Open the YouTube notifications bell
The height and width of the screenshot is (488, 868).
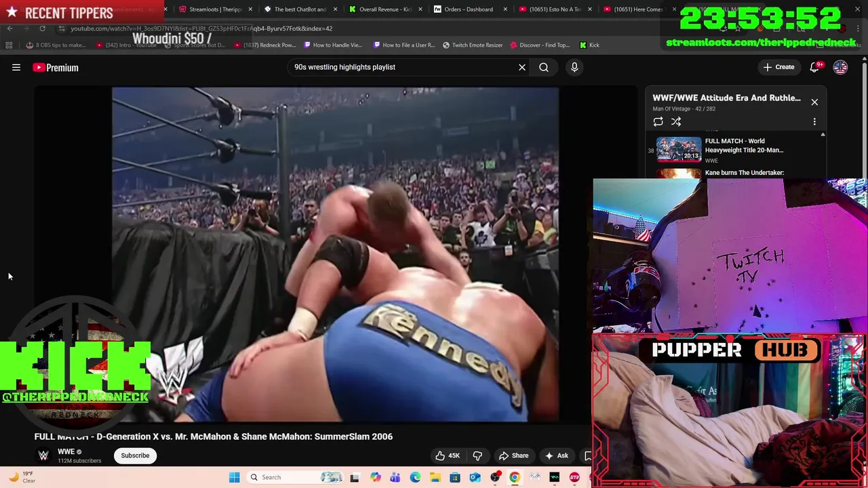(x=814, y=67)
